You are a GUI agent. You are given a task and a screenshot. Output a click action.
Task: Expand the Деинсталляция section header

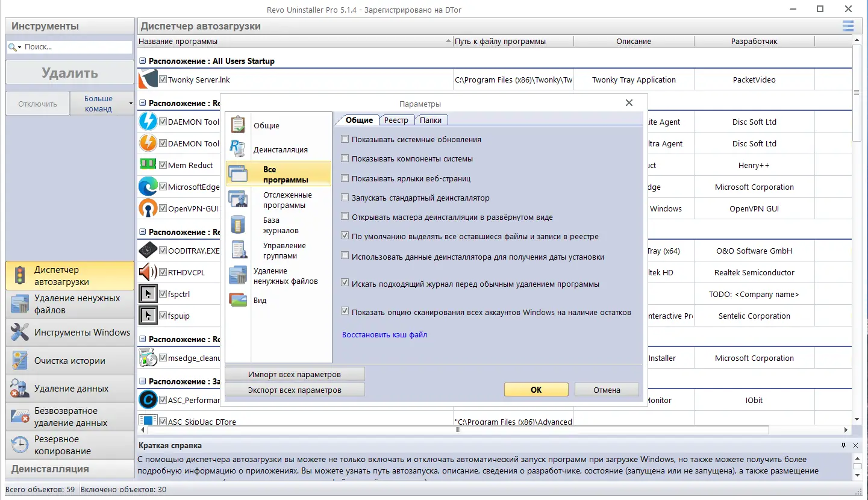click(x=70, y=469)
